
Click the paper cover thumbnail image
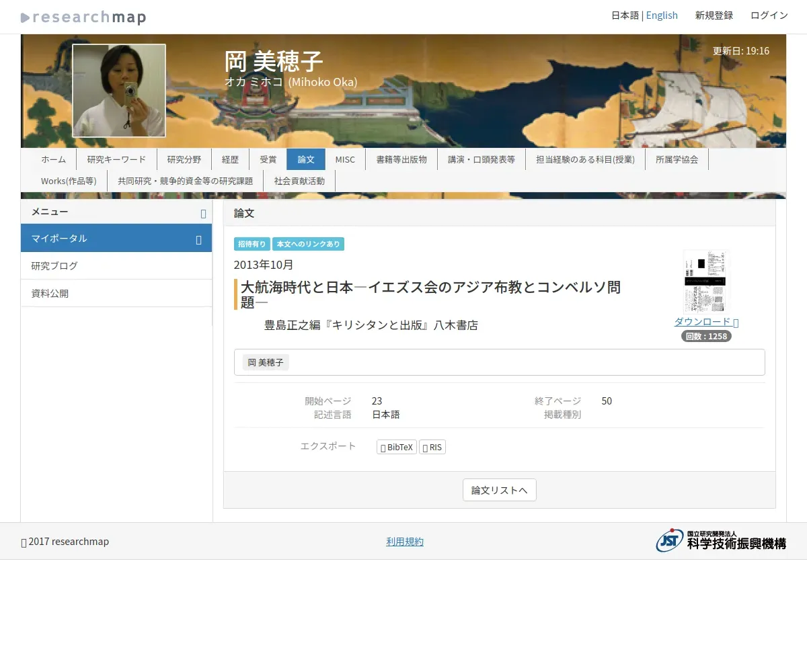[706, 281]
